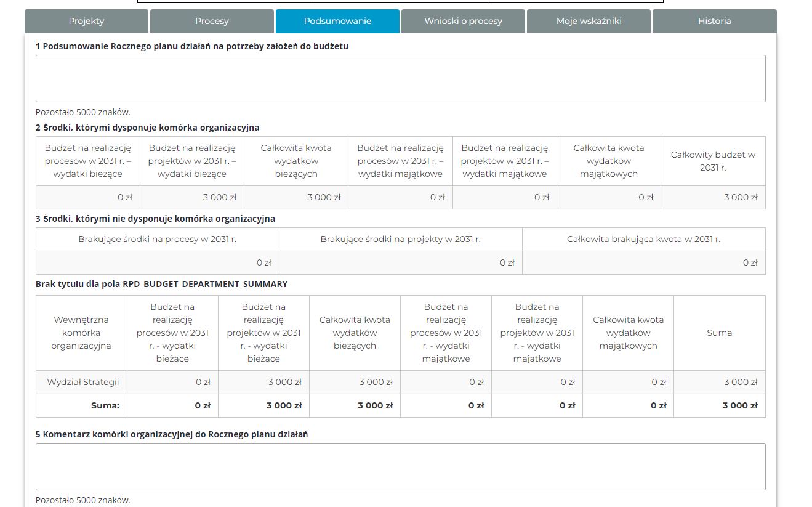Screen dimensions: 812x507
Task: View the Historia tab
Action: click(x=714, y=21)
